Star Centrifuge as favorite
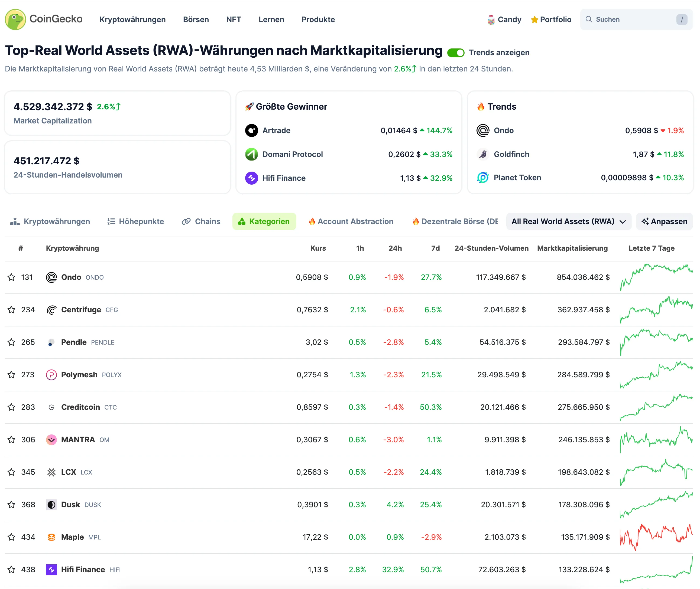 [11, 310]
